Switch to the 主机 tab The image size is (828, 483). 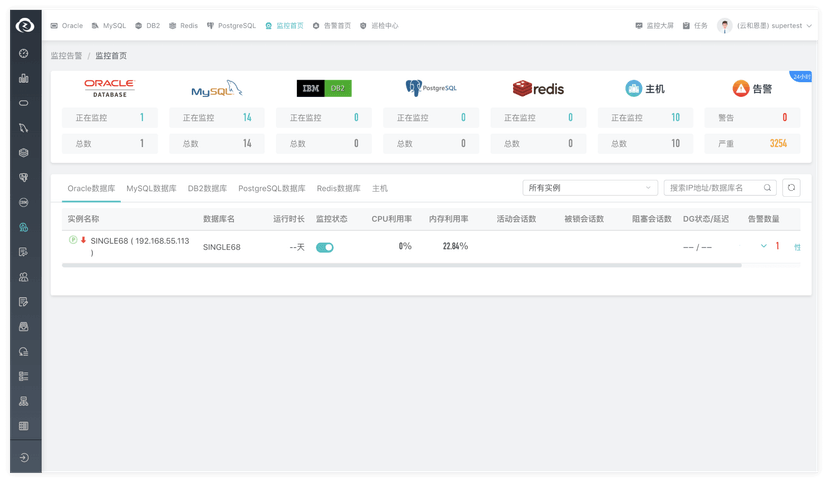point(380,188)
